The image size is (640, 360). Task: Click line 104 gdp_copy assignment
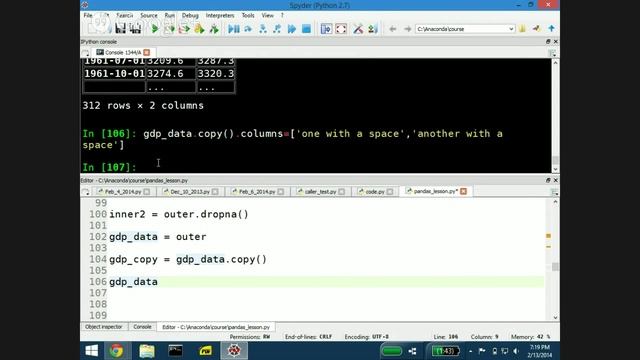click(188, 259)
